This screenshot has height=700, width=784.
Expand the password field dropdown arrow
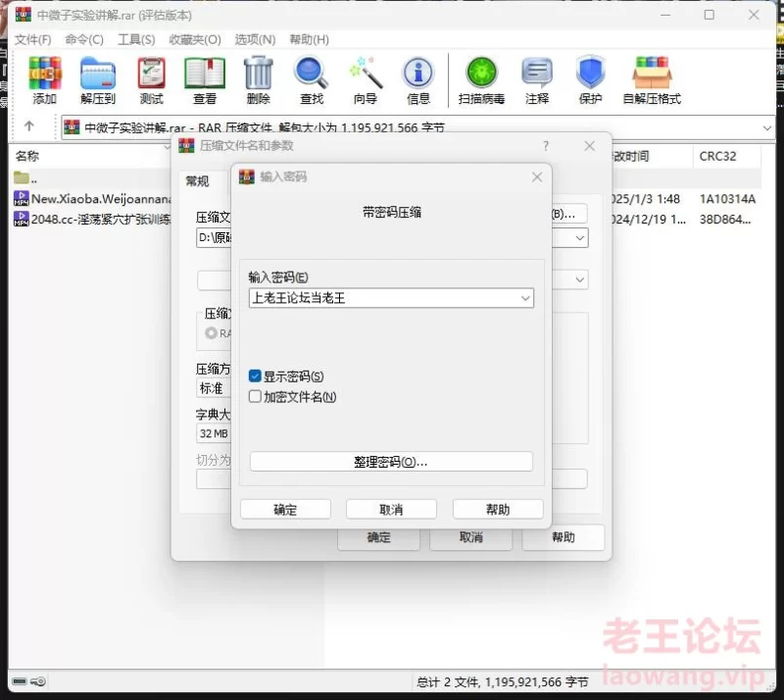(525, 298)
